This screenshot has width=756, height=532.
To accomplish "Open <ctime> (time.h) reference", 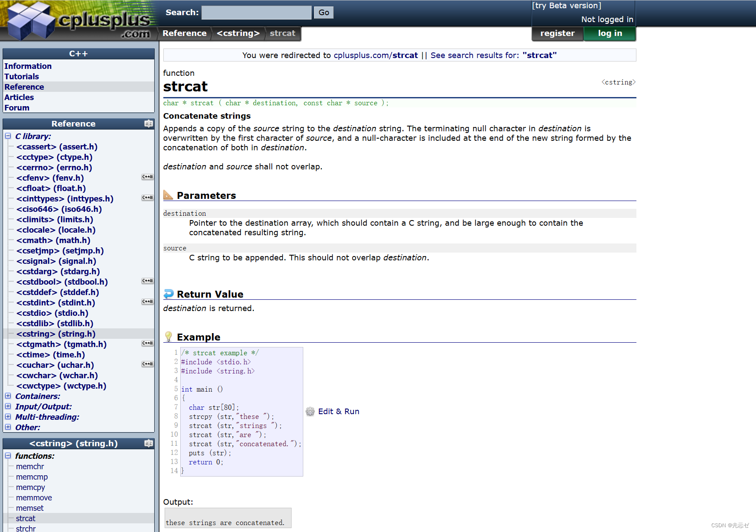I will (x=51, y=355).
